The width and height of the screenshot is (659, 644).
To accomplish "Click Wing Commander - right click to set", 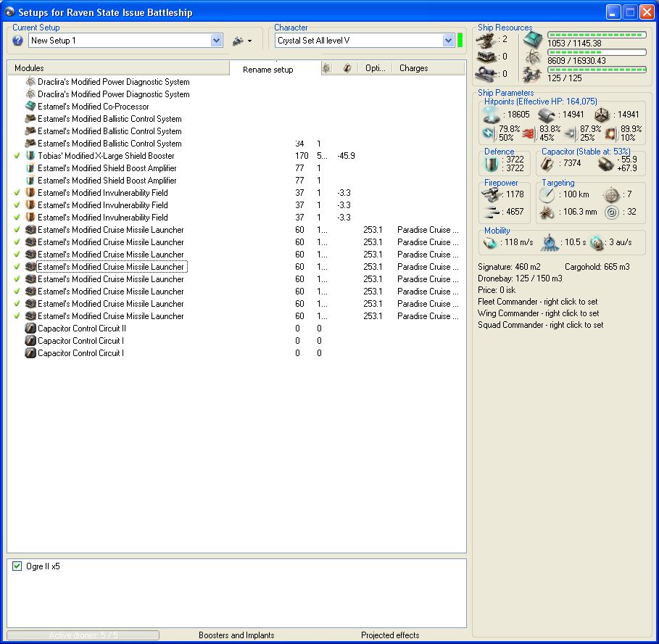I will (x=539, y=313).
